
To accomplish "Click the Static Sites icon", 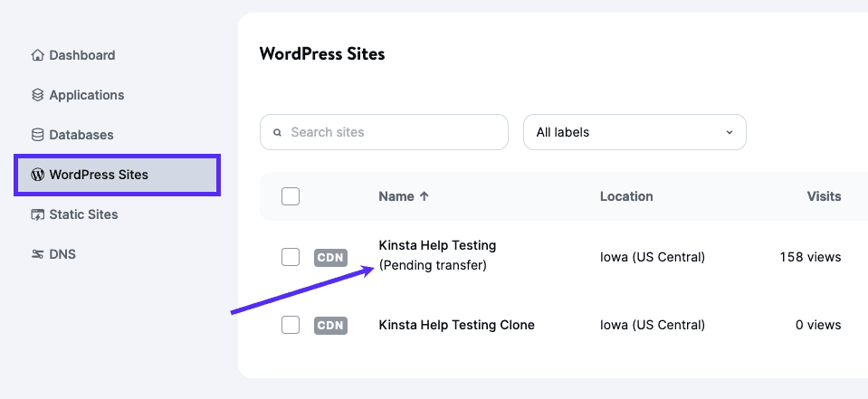I will (x=37, y=214).
